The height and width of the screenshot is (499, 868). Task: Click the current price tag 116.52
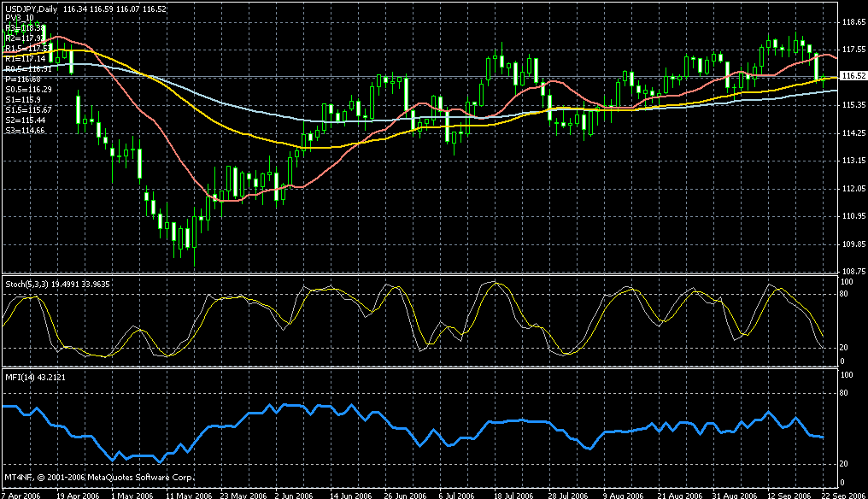coord(851,77)
